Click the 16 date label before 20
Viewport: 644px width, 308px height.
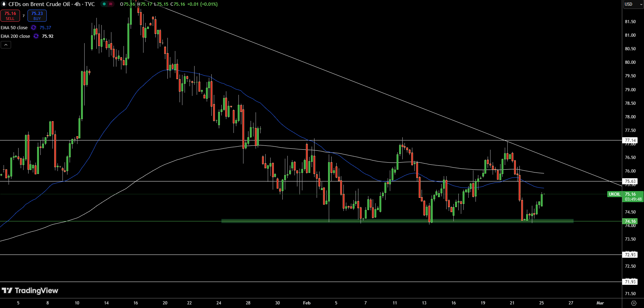[136, 303]
